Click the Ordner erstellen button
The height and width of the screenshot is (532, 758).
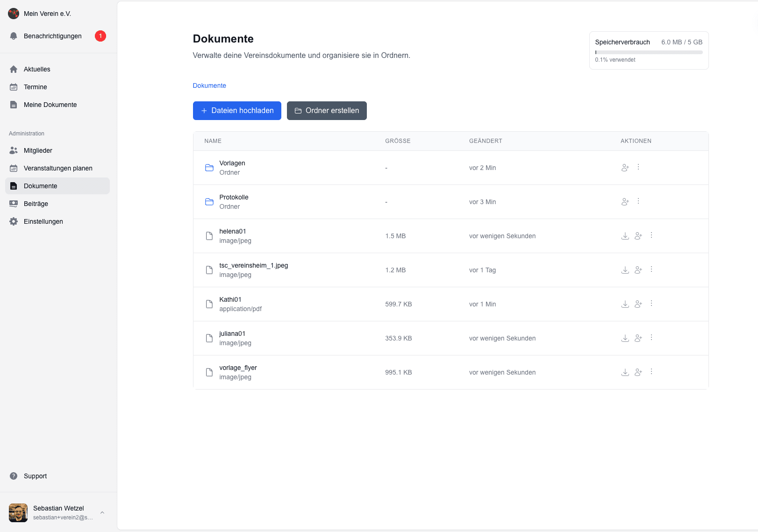point(327,111)
